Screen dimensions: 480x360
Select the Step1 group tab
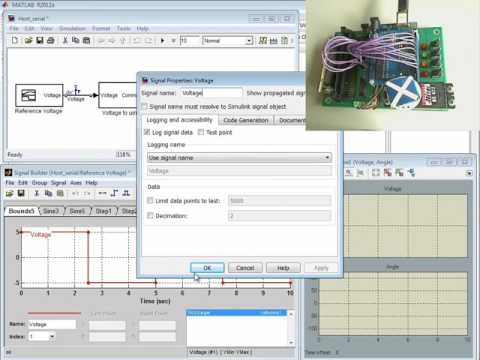103,211
